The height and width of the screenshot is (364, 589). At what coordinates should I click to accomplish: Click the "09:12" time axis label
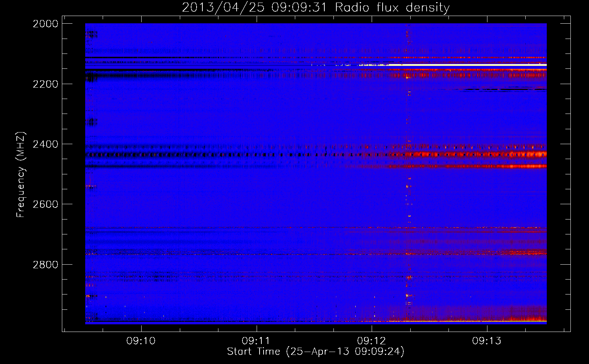point(372,341)
